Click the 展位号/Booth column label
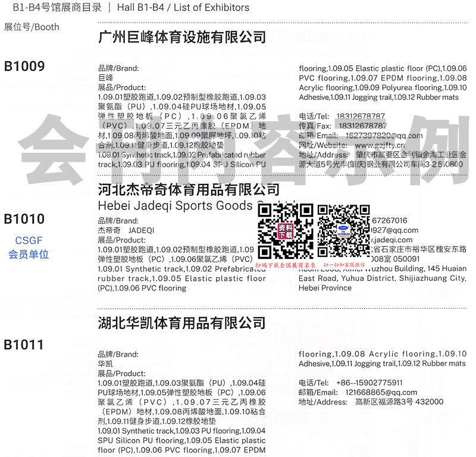This screenshot has width=476, height=457. (x=32, y=27)
